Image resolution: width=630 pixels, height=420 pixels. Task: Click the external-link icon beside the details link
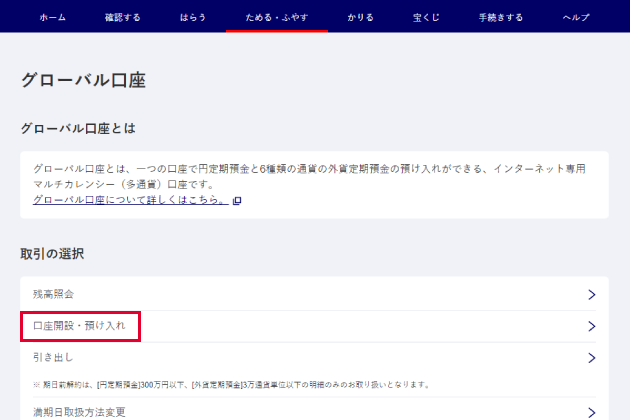tap(237, 200)
